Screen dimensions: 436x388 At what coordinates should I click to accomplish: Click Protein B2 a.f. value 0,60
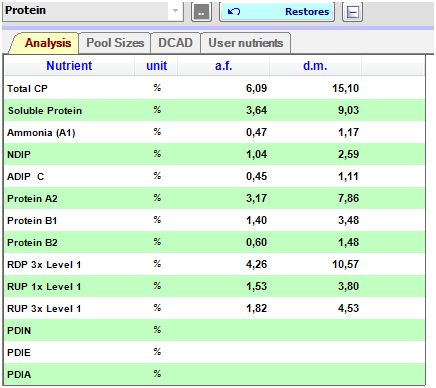(256, 242)
